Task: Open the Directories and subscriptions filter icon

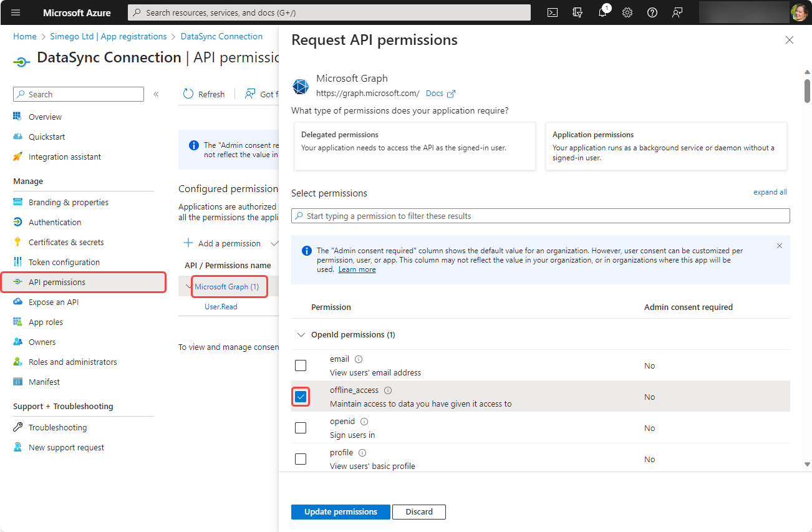Action: coord(578,12)
